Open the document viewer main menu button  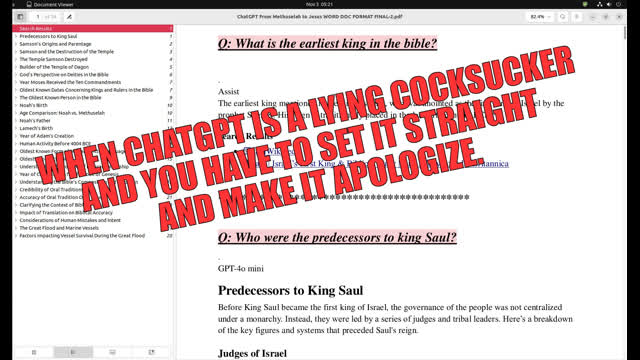point(577,17)
